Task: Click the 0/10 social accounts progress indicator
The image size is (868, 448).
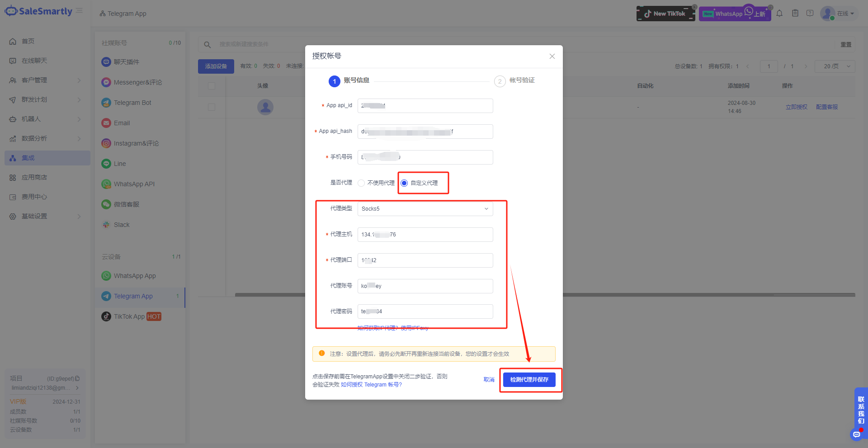Action: coord(175,42)
